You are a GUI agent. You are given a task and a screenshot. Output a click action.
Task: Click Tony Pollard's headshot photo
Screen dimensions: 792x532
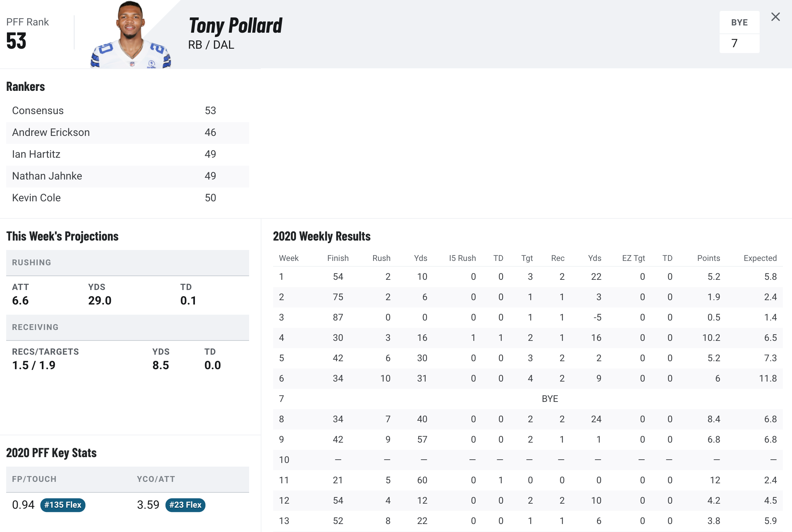131,35
